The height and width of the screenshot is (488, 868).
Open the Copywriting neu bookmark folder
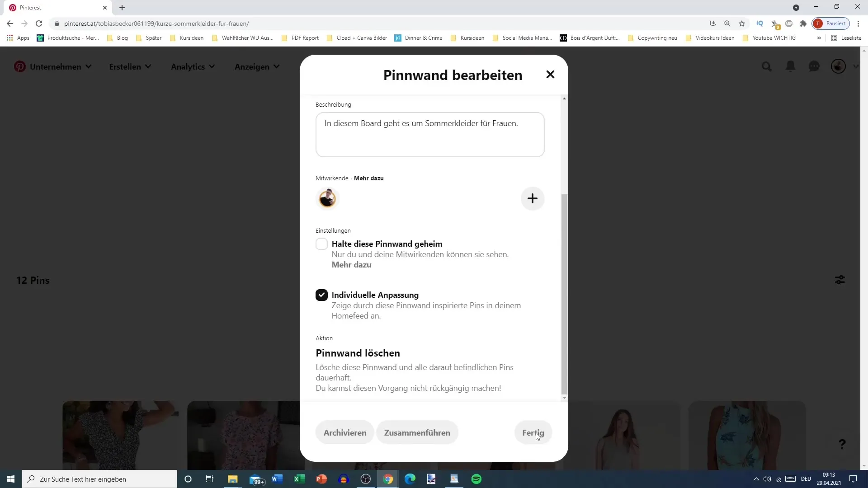652,38
